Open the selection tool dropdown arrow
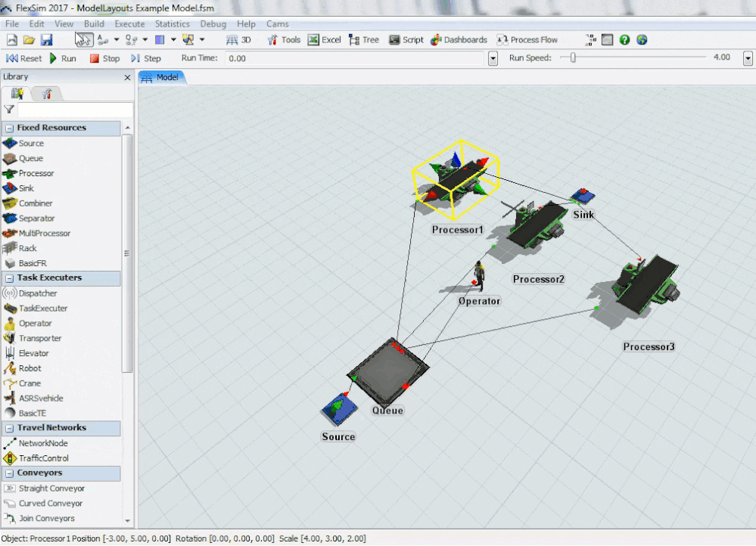This screenshot has height=546, width=756. [x=173, y=40]
